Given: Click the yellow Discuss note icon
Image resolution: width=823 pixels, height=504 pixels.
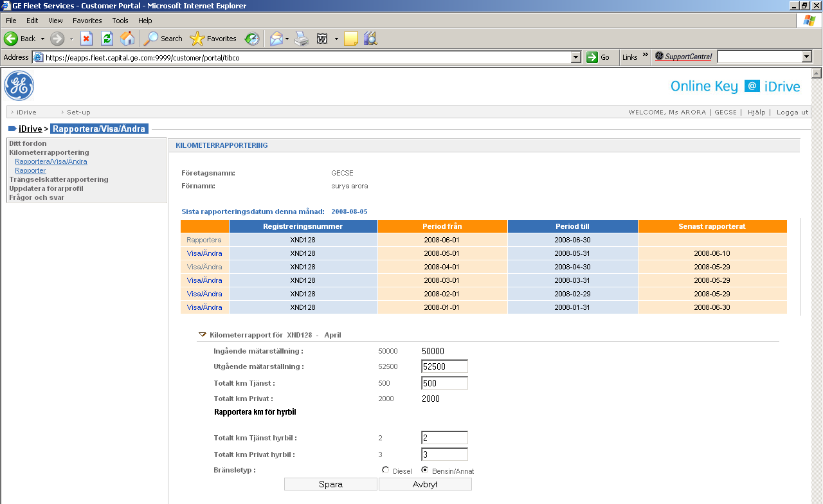Looking at the screenshot, I should (351, 39).
